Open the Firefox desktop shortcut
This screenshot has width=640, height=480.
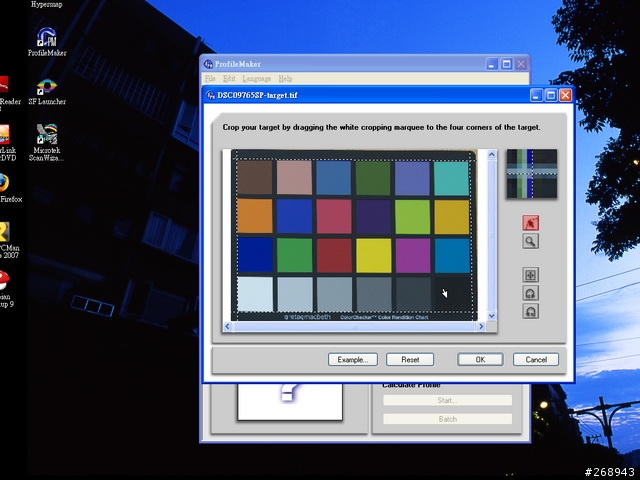(9, 189)
